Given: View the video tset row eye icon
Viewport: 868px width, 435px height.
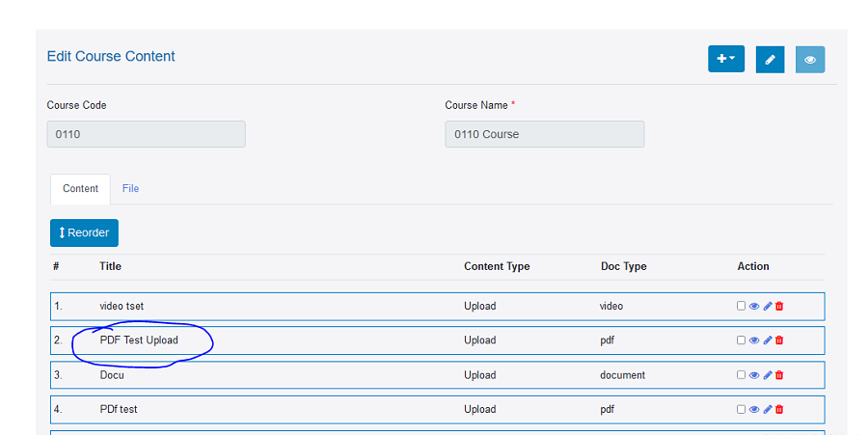Looking at the screenshot, I should click(x=754, y=306).
